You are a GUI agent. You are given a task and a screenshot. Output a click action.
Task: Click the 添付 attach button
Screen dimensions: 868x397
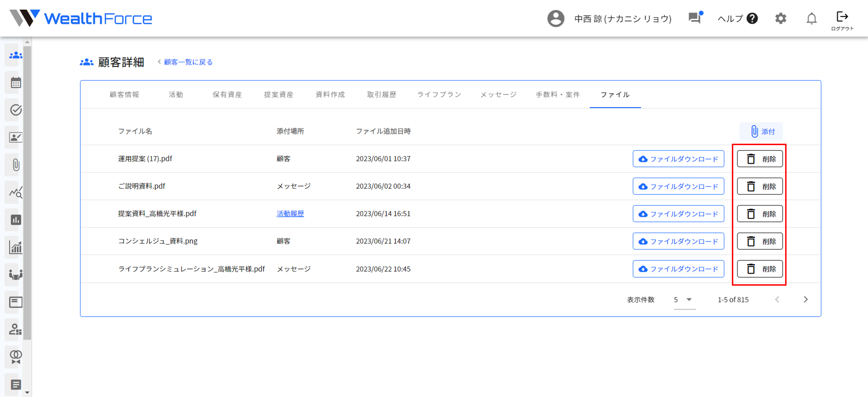761,131
